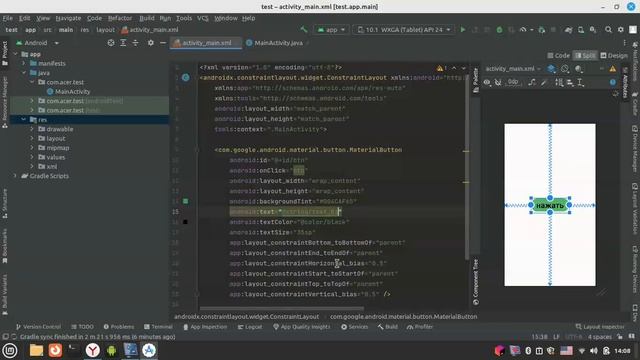Click the Guidelines icon in design toolbar
640x360 pixels.
coord(580,82)
